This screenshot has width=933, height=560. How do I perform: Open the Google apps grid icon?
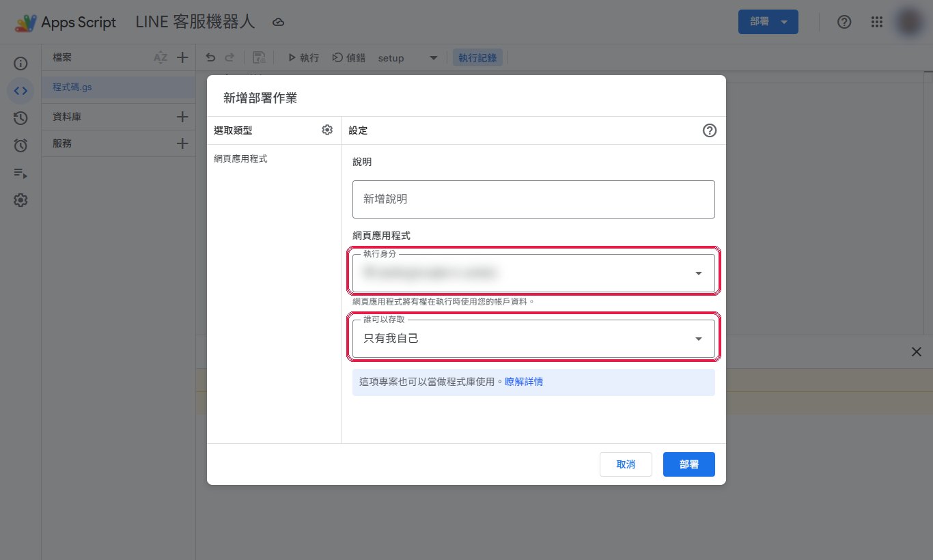point(878,22)
